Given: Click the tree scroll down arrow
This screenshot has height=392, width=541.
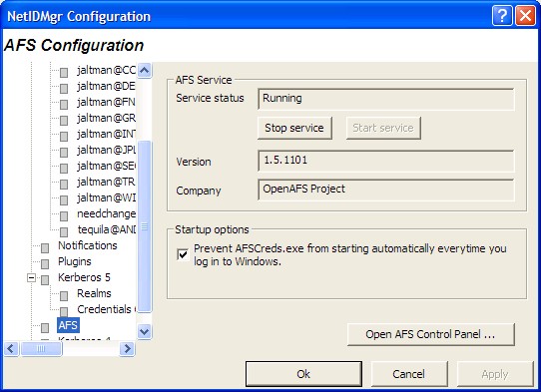Looking at the screenshot, I should 144,332.
